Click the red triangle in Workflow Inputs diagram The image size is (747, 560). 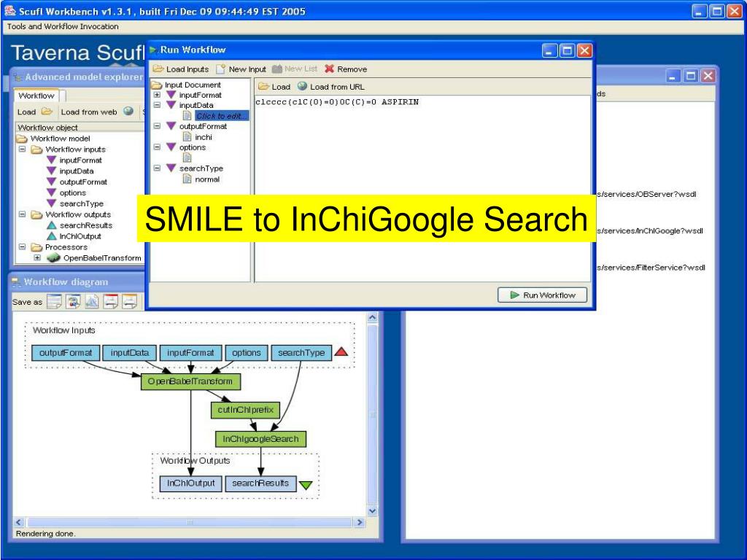pos(341,352)
